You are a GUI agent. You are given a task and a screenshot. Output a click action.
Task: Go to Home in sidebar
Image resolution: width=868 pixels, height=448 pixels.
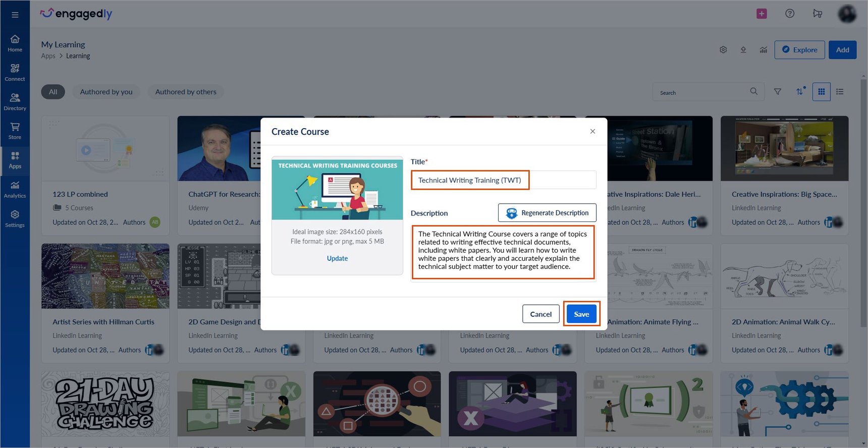point(15,43)
